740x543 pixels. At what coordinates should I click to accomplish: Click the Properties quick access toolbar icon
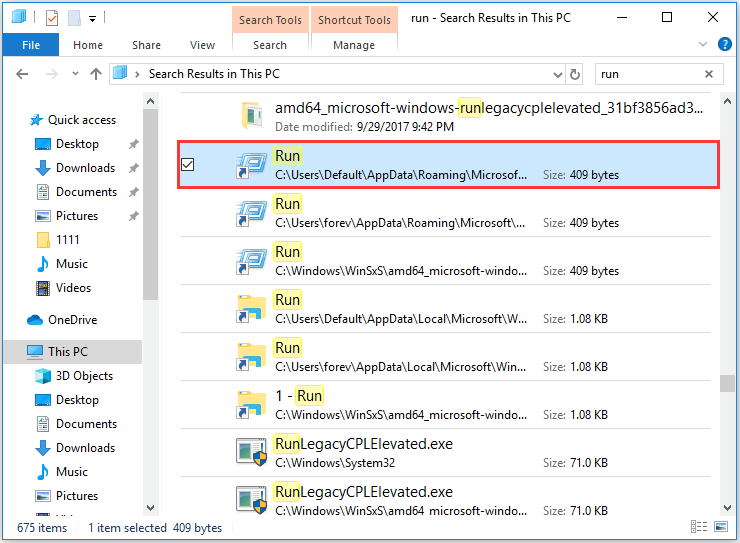pyautogui.click(x=52, y=18)
